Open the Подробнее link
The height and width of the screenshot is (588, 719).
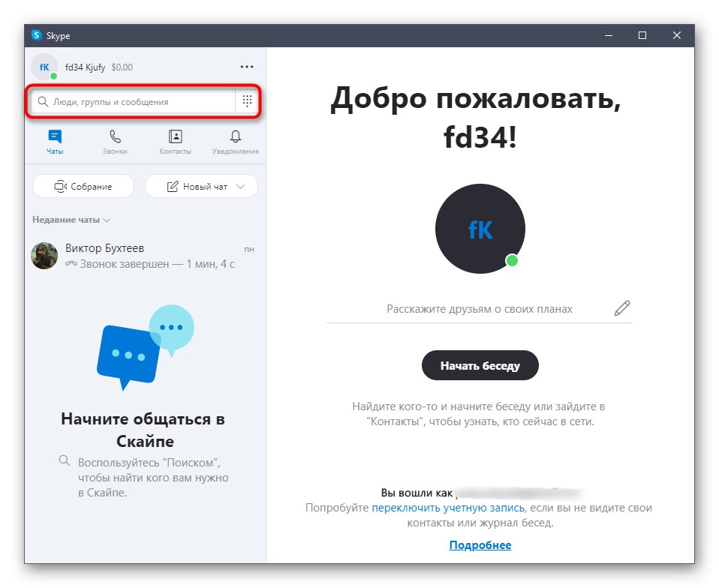[x=480, y=545]
